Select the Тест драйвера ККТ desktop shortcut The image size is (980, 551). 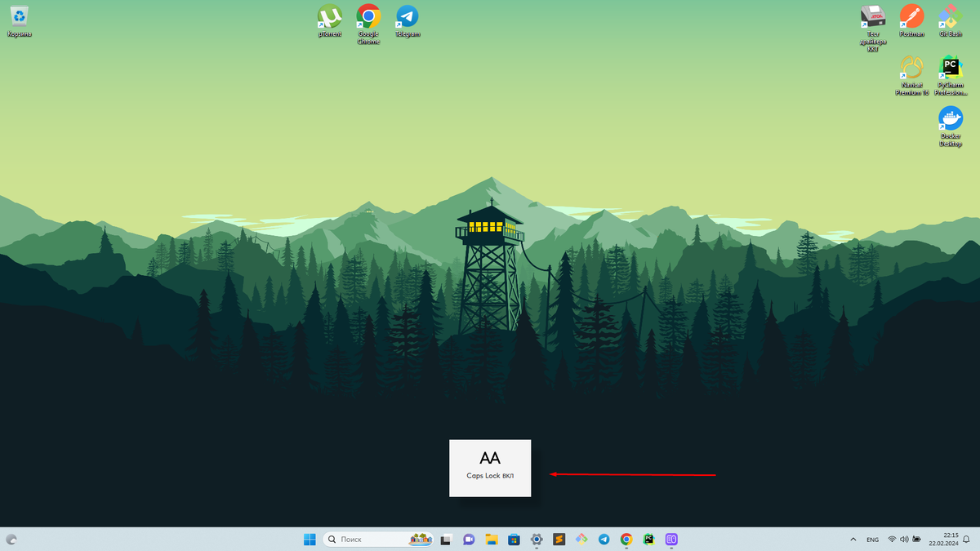pos(873,28)
